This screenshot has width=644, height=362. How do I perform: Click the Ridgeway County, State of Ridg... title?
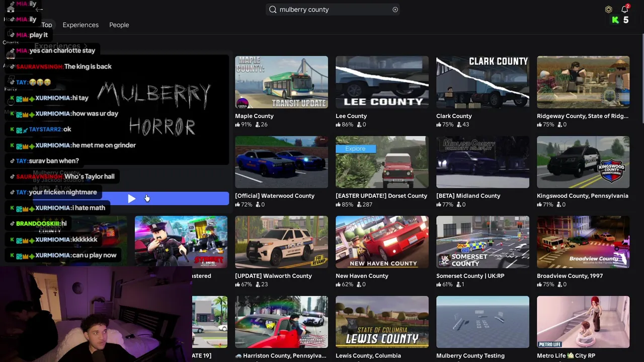coord(583,116)
